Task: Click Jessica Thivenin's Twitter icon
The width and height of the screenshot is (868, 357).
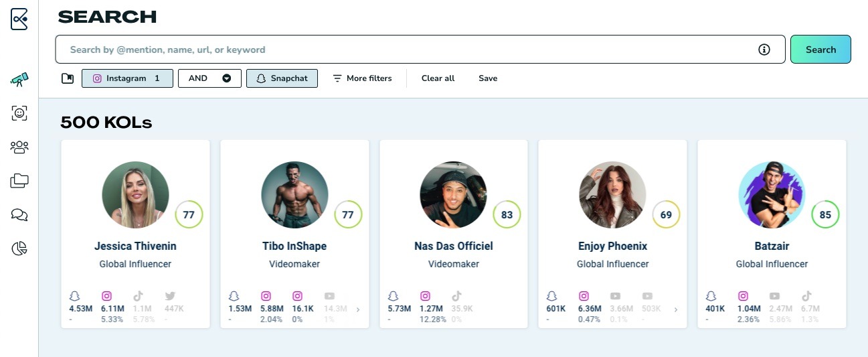Action: click(170, 295)
